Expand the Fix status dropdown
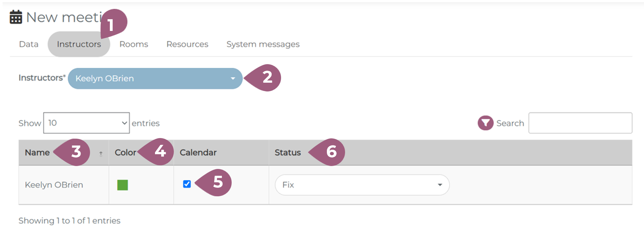The height and width of the screenshot is (236, 644). pos(362,185)
